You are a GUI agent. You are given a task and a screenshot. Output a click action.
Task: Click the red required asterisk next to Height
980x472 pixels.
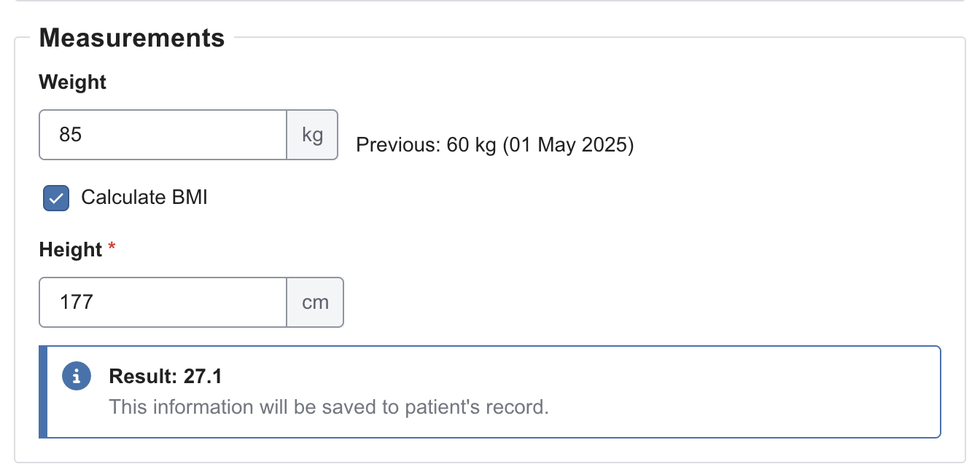pyautogui.click(x=110, y=248)
